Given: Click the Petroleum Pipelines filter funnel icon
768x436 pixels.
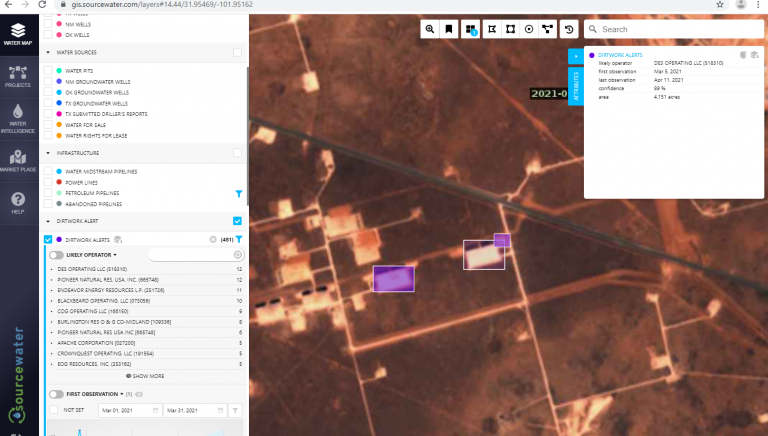Looking at the screenshot, I should (239, 194).
